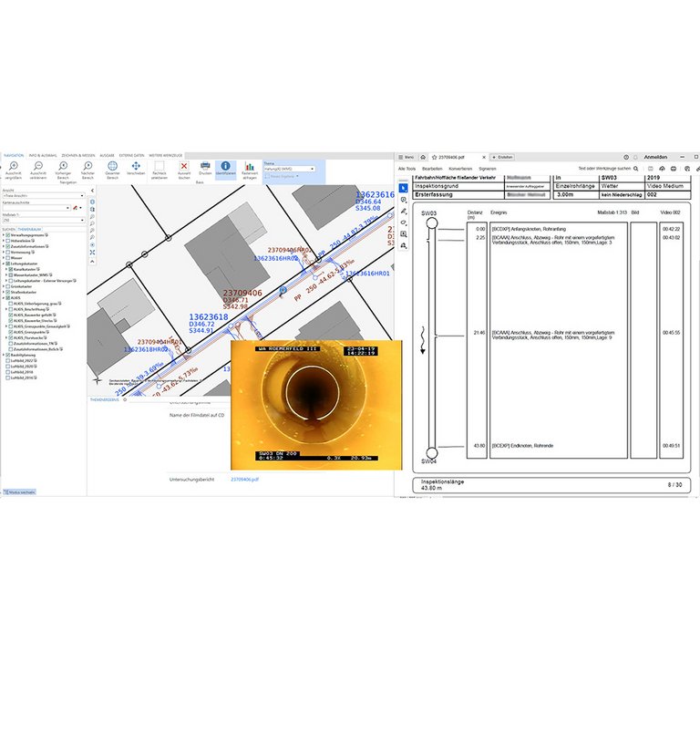
Task: Click the Erstellen button in PDF viewer
Action: [502, 157]
